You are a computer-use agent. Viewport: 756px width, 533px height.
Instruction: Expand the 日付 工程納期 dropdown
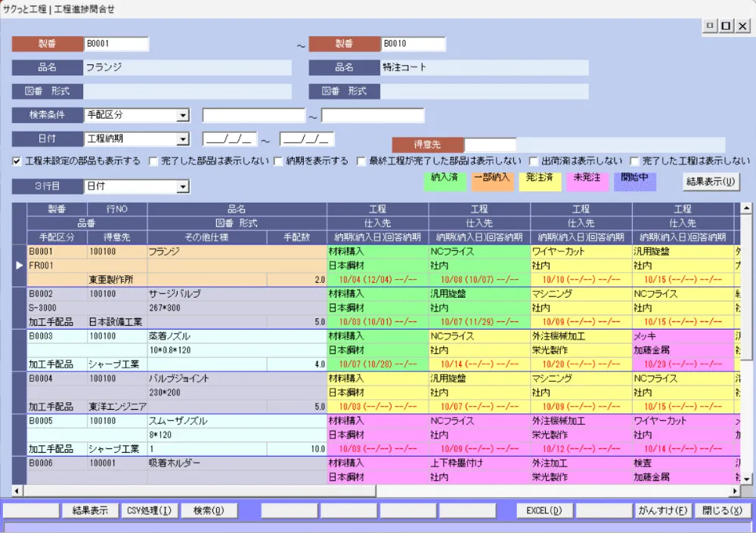tap(182, 139)
